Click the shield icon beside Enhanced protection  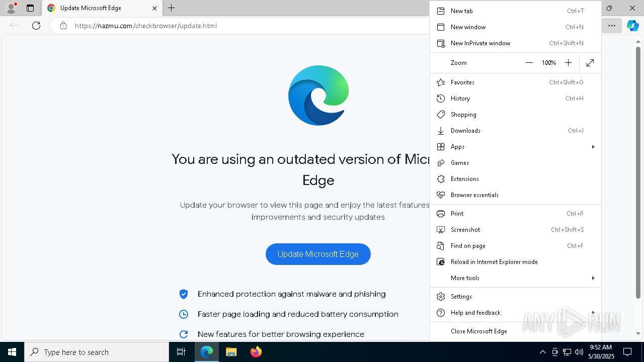click(184, 294)
